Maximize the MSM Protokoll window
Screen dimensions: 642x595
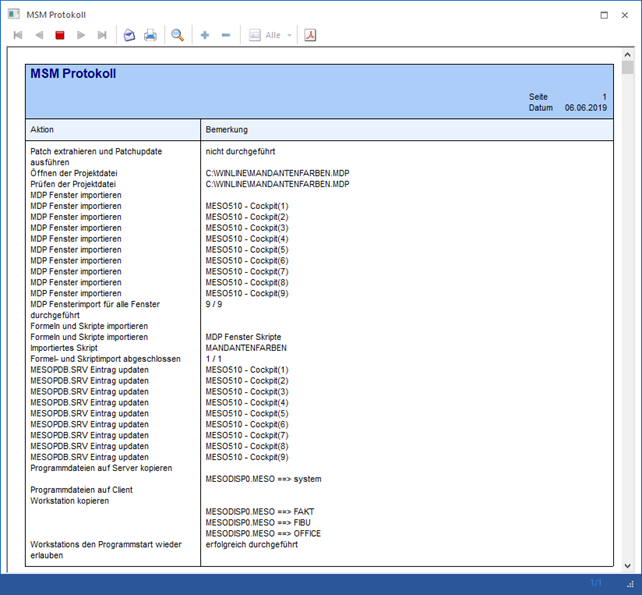tap(603, 14)
